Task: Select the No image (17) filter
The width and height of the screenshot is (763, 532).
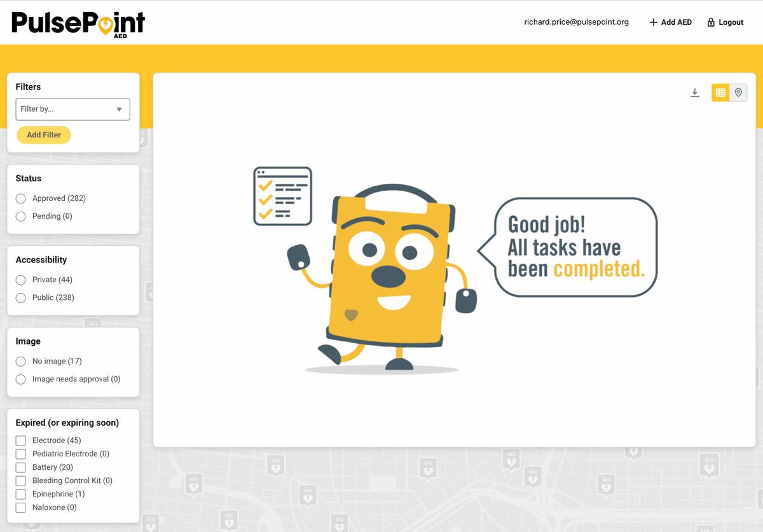Action: (20, 361)
